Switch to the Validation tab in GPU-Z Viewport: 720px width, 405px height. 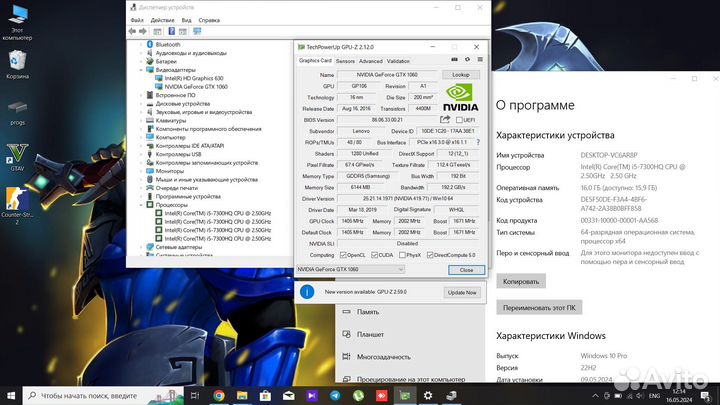(398, 61)
